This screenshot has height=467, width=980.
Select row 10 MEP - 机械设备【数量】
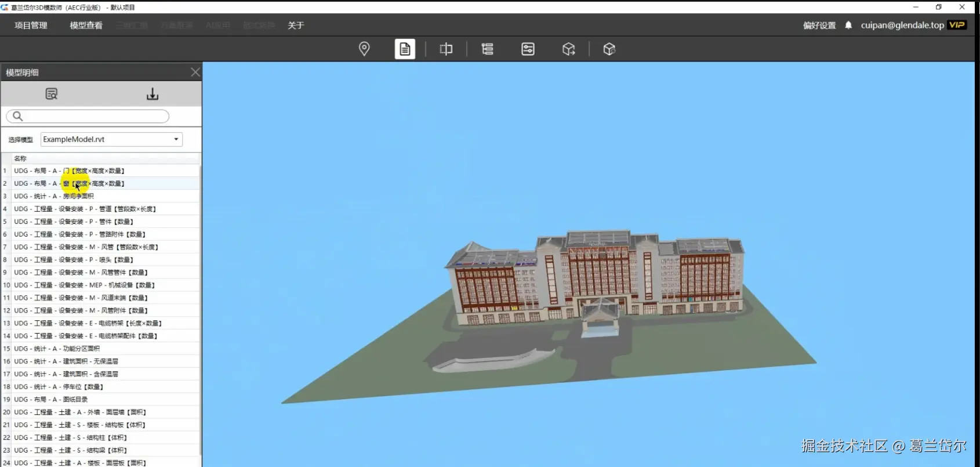click(100, 285)
